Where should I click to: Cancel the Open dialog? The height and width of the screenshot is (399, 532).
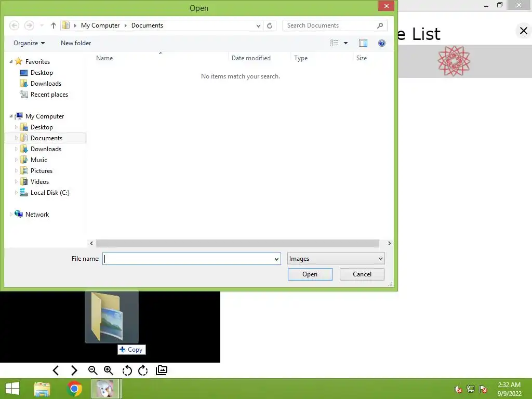click(x=362, y=274)
